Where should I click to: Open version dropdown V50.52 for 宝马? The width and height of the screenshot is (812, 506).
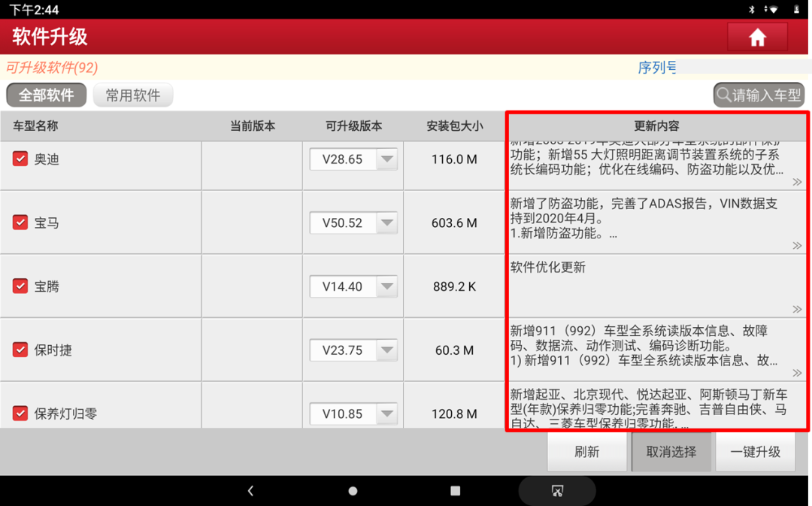point(353,223)
